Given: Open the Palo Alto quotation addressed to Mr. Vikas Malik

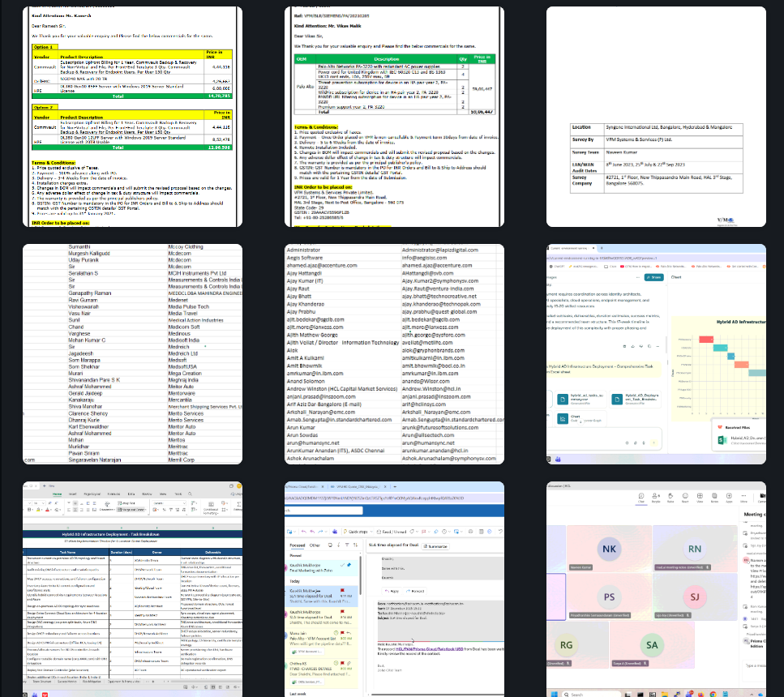Looking at the screenshot, I should 394,117.
